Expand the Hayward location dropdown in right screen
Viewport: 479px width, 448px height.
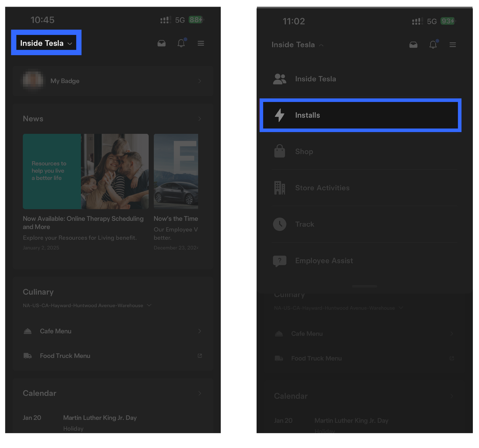pos(339,308)
